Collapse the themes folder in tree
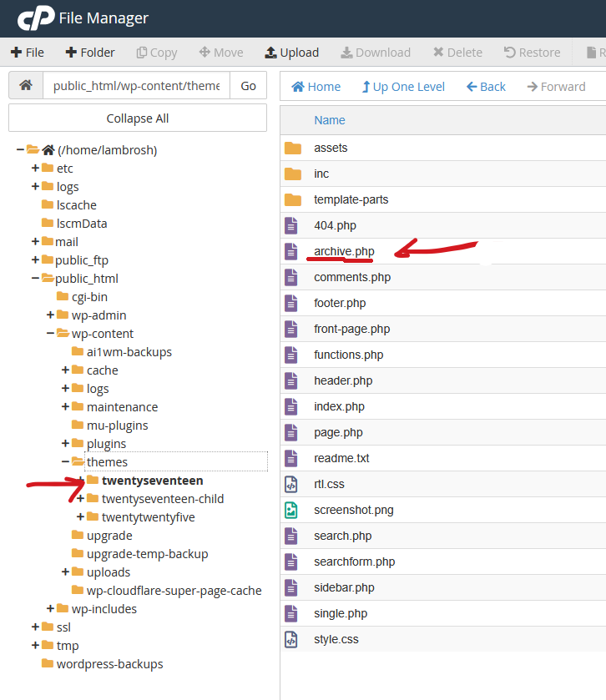The image size is (606, 700). coord(66,461)
